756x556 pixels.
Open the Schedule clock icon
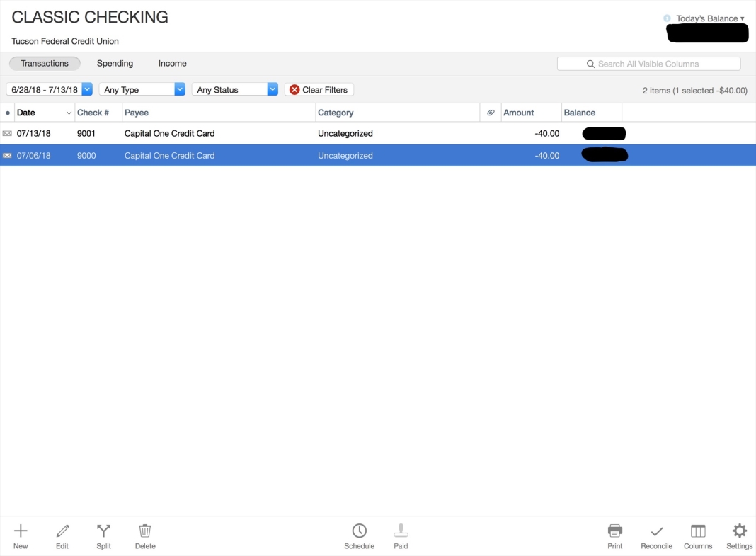point(359,531)
